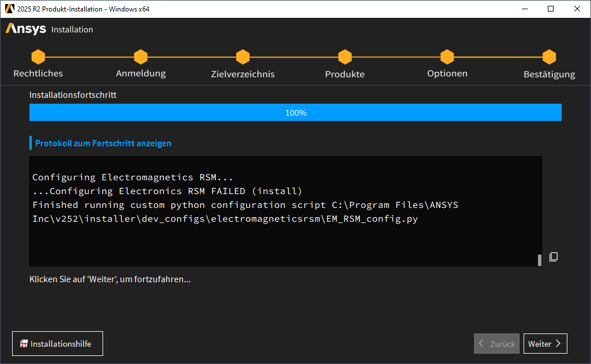The width and height of the screenshot is (591, 364).
Task: Click the Anmeldung step hexagon
Action: tap(141, 57)
